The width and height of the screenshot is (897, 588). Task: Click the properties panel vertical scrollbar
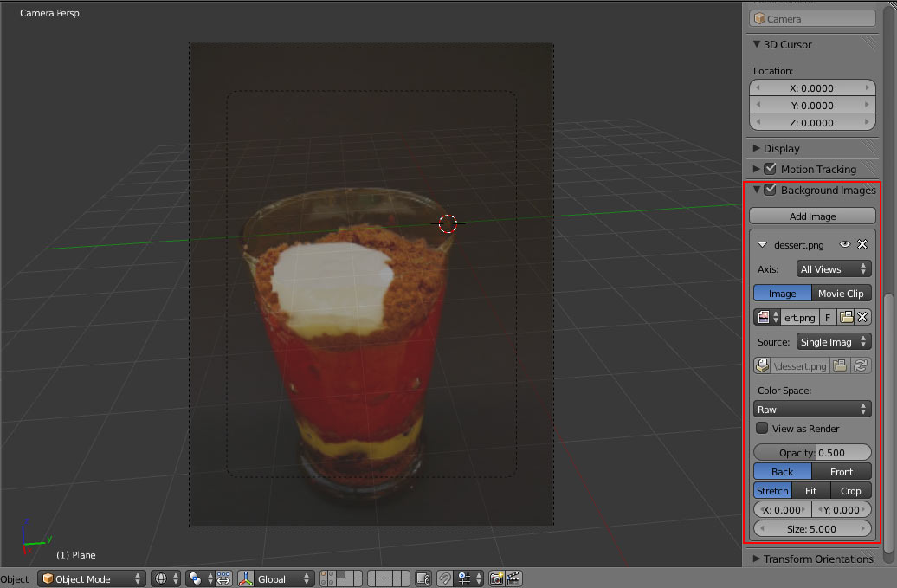(x=888, y=423)
